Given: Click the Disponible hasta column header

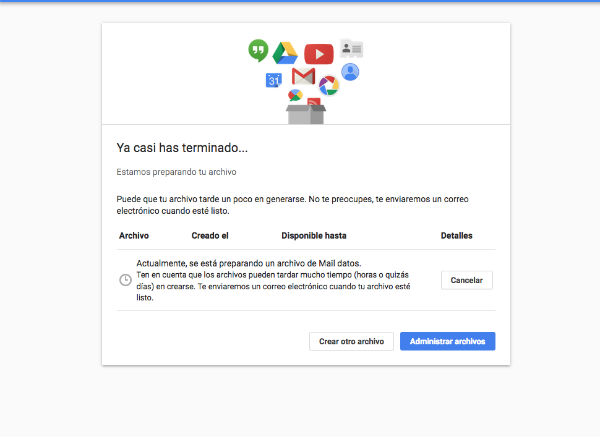Looking at the screenshot, I should (314, 236).
